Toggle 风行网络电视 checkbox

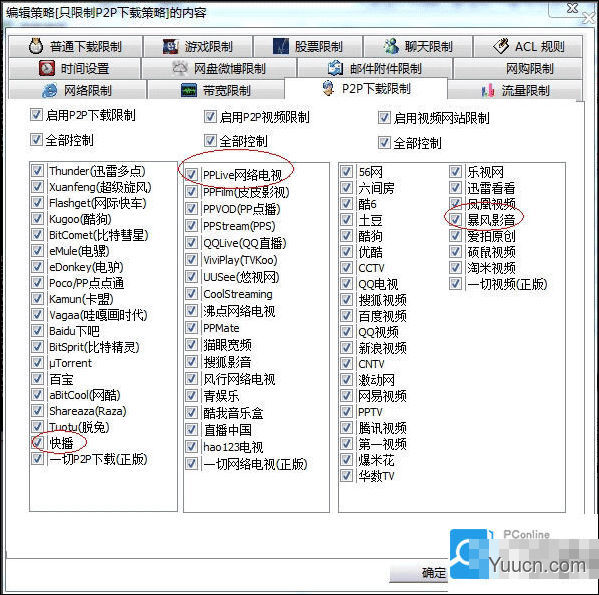click(191, 378)
